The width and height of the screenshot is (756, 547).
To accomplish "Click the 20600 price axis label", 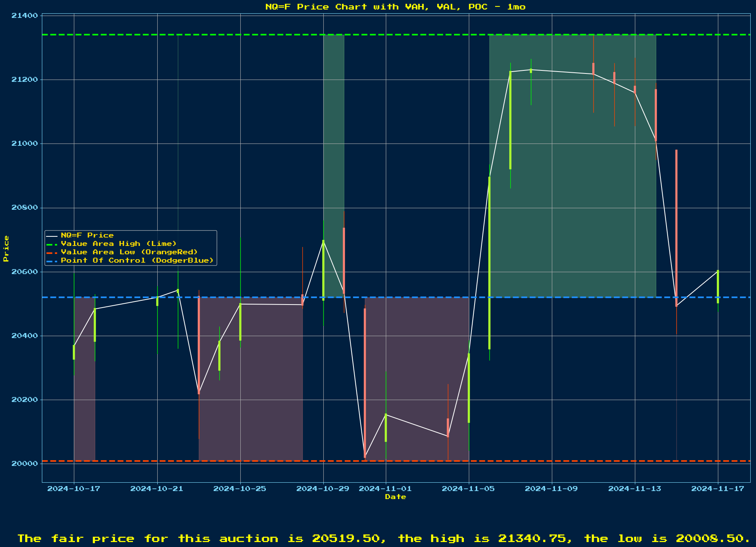I will 25,272.
